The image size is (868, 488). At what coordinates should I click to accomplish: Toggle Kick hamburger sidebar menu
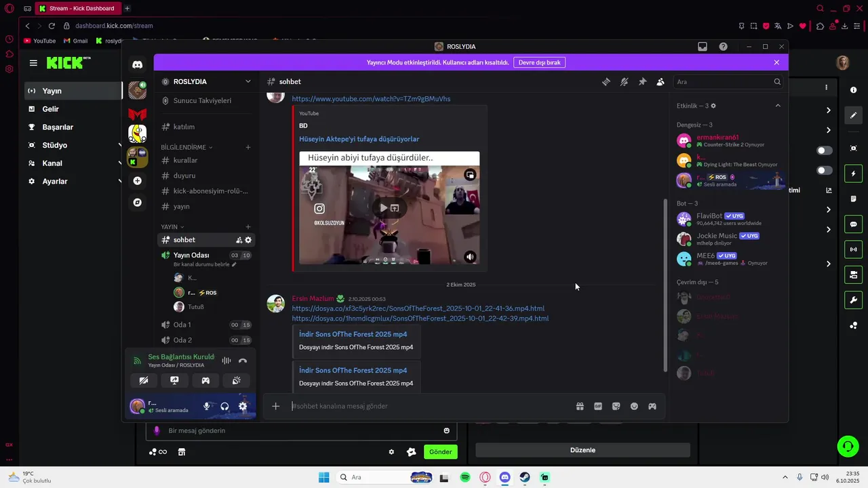click(33, 63)
